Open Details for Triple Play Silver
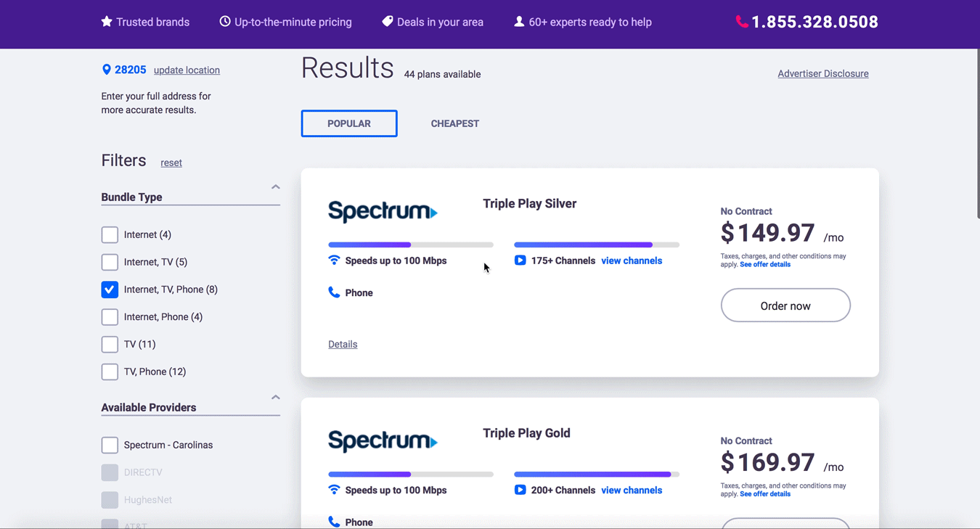980x529 pixels. pyautogui.click(x=343, y=344)
